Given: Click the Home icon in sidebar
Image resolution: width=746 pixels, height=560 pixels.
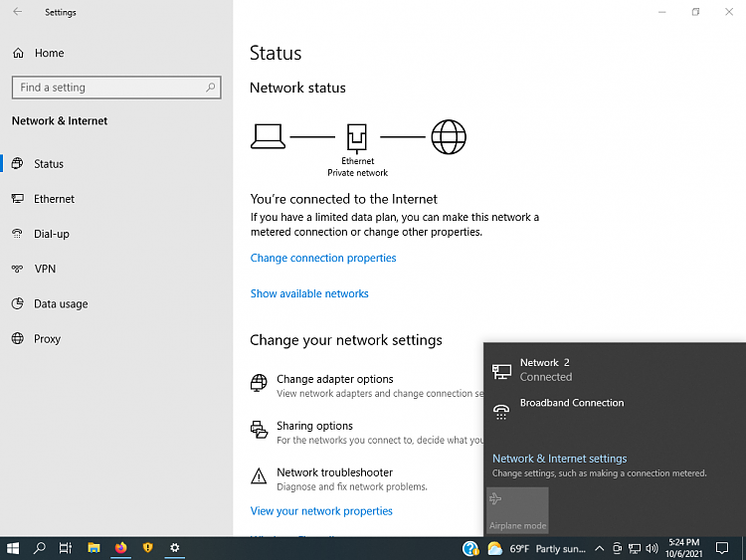Looking at the screenshot, I should click(x=17, y=53).
